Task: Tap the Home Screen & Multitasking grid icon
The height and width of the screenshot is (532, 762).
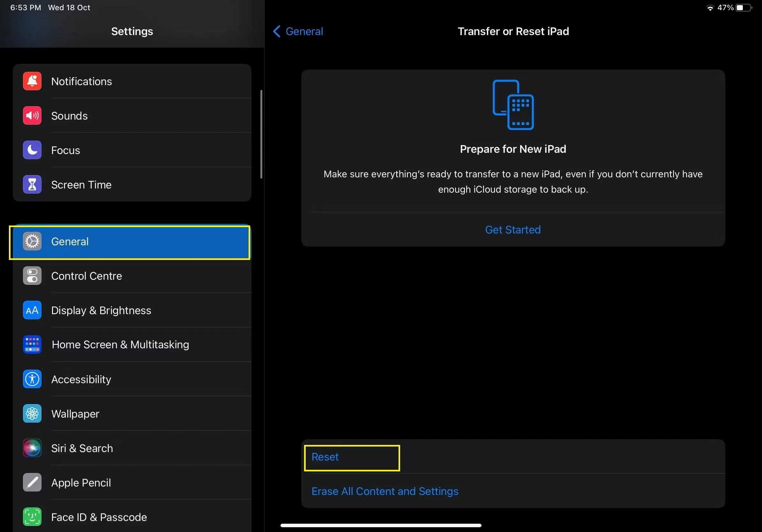Action: click(32, 344)
